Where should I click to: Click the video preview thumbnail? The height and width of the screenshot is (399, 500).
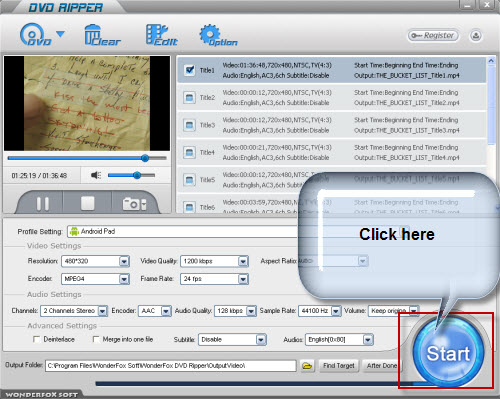[87, 103]
